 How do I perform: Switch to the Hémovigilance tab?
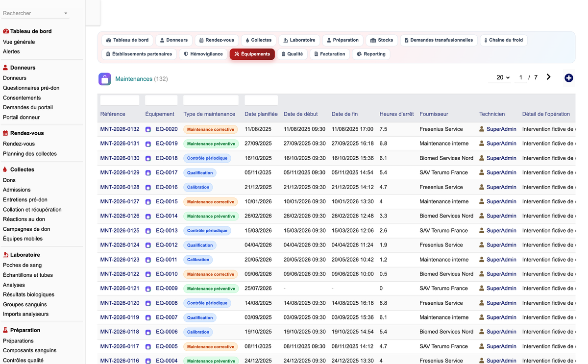click(x=203, y=54)
